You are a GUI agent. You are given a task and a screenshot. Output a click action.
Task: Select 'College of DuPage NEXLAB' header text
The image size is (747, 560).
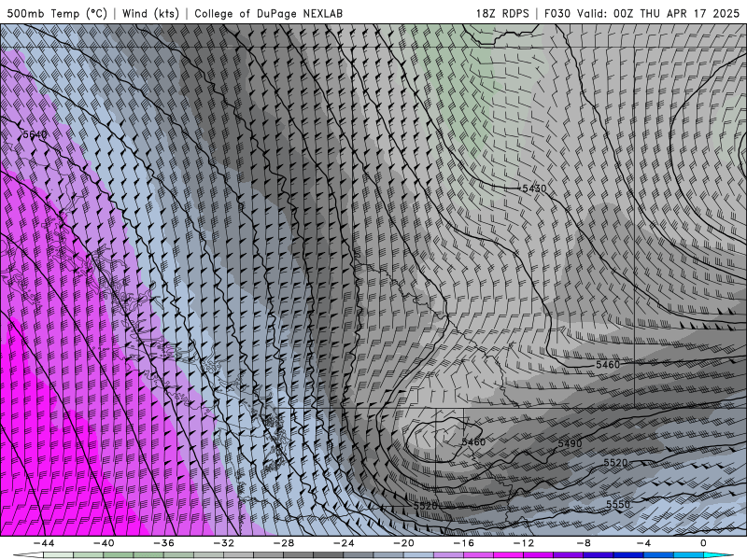[268, 13]
